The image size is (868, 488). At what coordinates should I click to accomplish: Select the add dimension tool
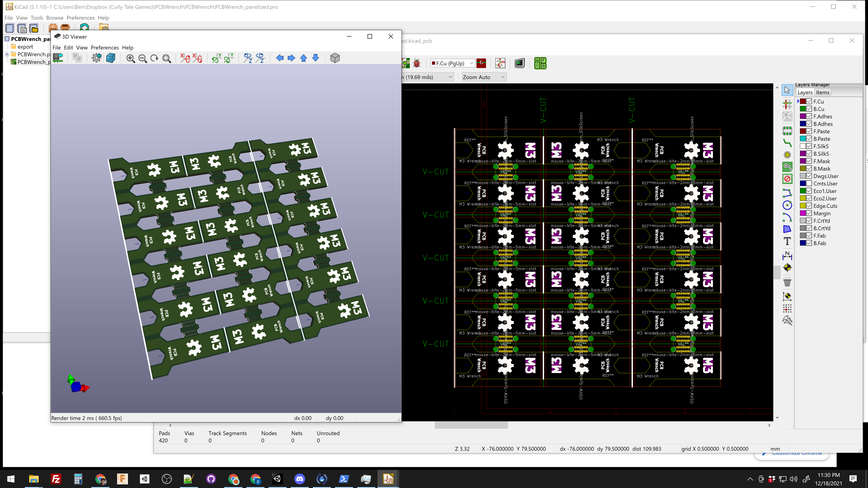pyautogui.click(x=787, y=256)
